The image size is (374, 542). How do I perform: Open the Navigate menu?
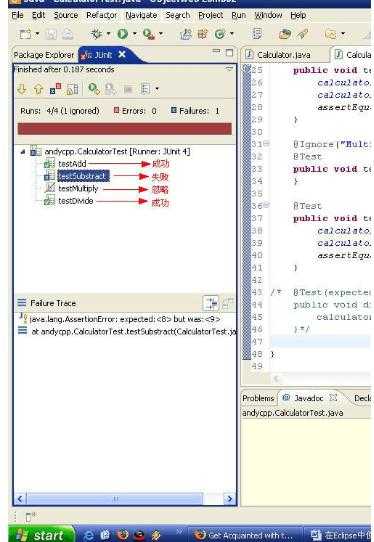141,15
